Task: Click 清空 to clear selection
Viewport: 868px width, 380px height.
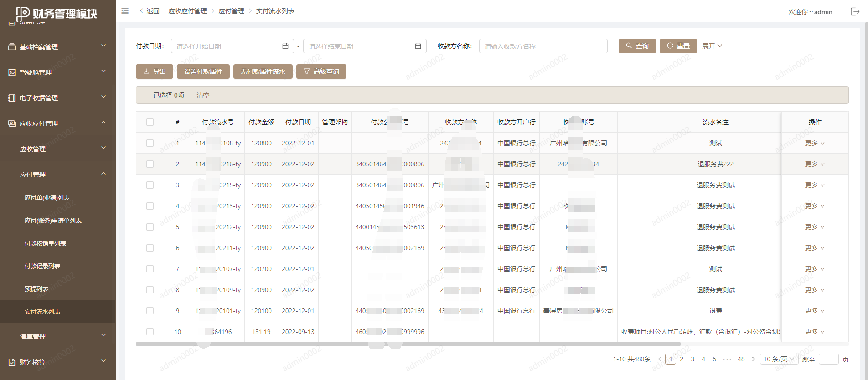Action: pos(203,95)
